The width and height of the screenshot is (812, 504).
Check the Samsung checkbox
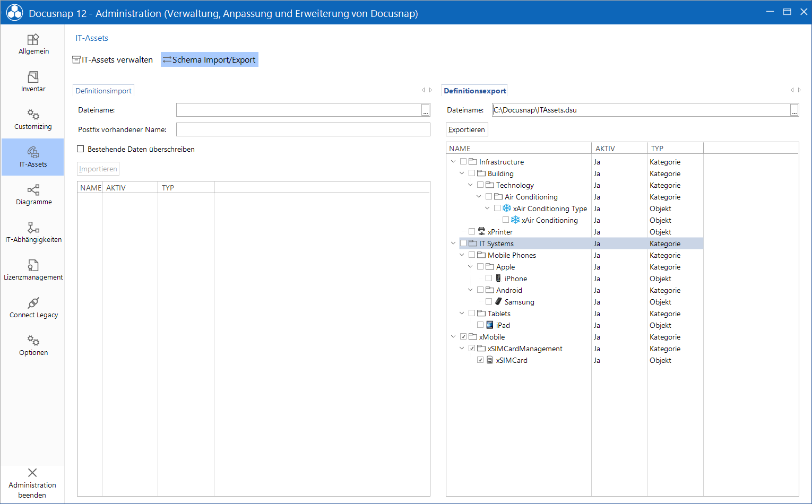[489, 301]
